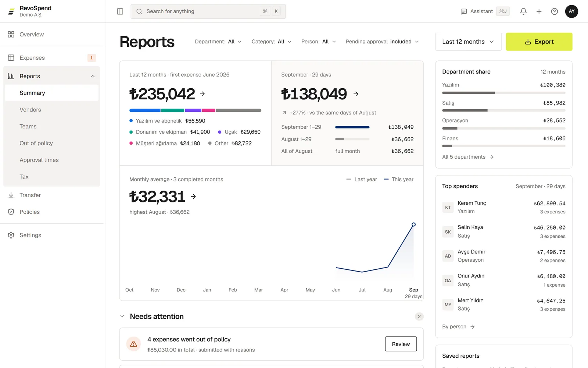Select Kerem Tunç in Top spenders
The width and height of the screenshot is (588, 368).
pos(504,207)
